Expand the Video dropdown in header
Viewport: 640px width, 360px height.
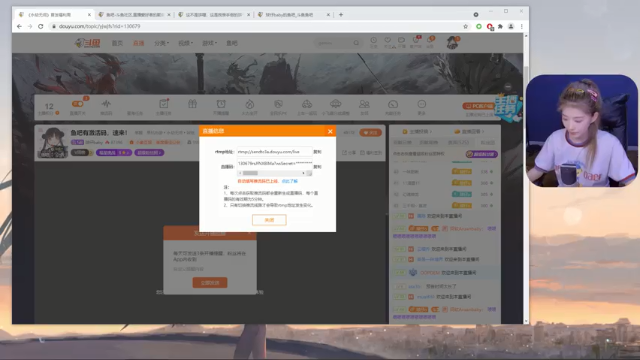(x=185, y=43)
